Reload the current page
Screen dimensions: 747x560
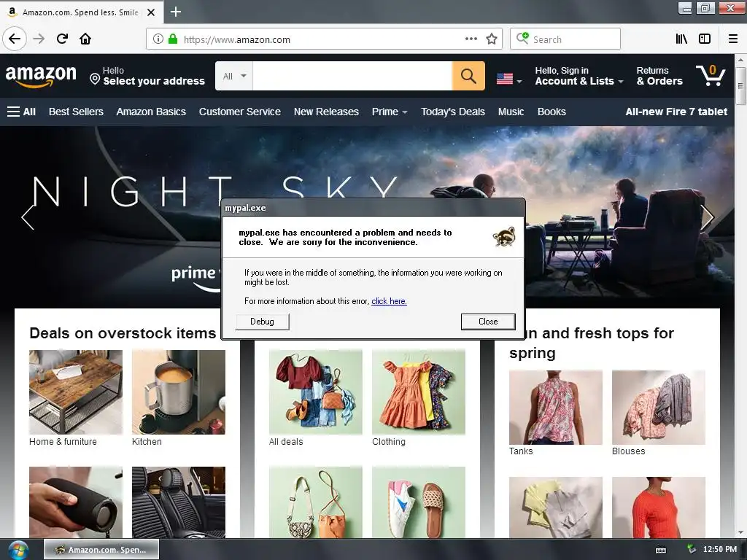[62, 39]
